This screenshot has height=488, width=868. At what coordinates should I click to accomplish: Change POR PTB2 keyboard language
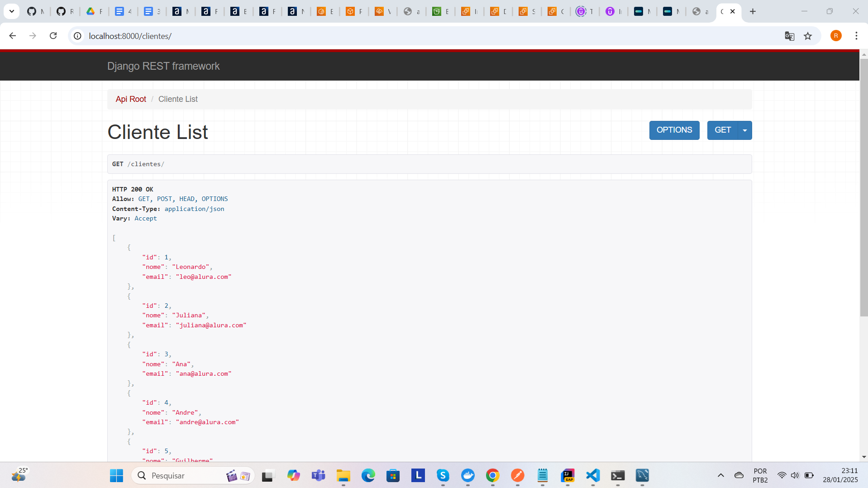click(760, 476)
